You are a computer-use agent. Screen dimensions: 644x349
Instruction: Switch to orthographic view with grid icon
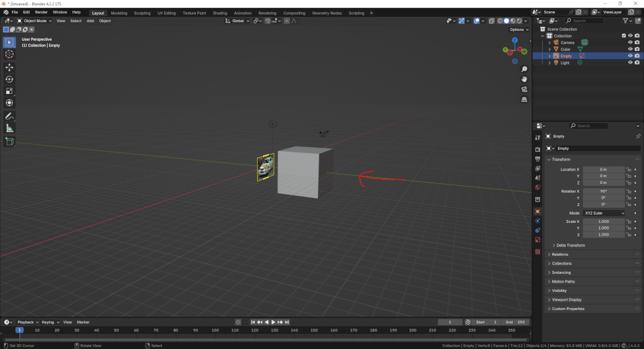524,99
